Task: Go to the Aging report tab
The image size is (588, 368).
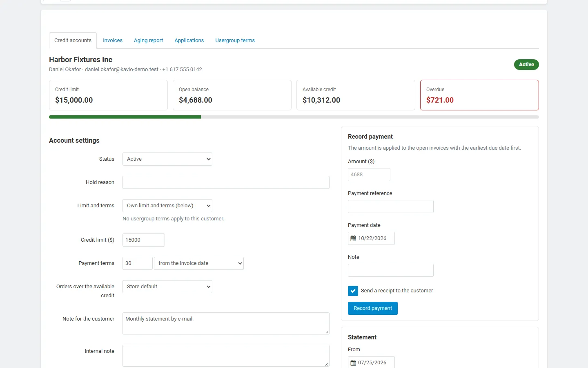Action: (x=148, y=40)
